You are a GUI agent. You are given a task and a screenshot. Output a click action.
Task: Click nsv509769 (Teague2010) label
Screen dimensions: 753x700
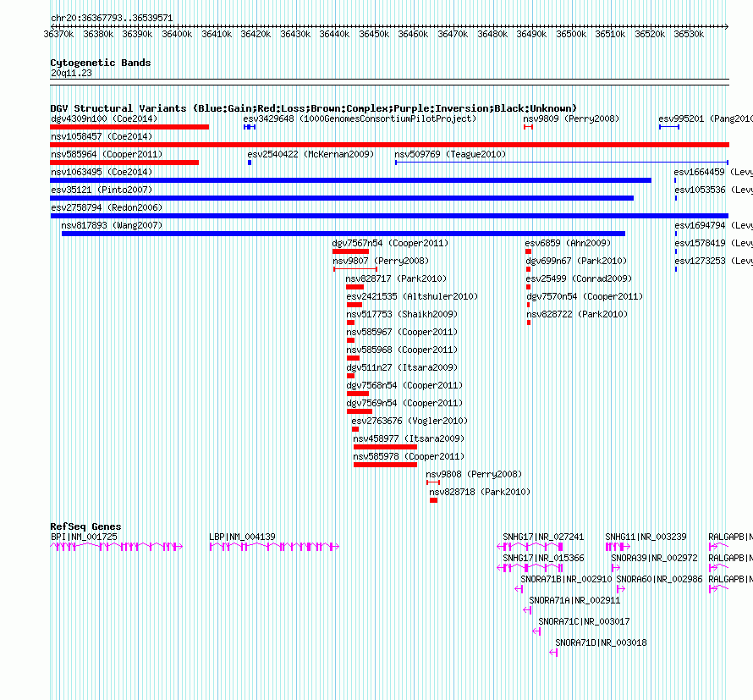[450, 154]
